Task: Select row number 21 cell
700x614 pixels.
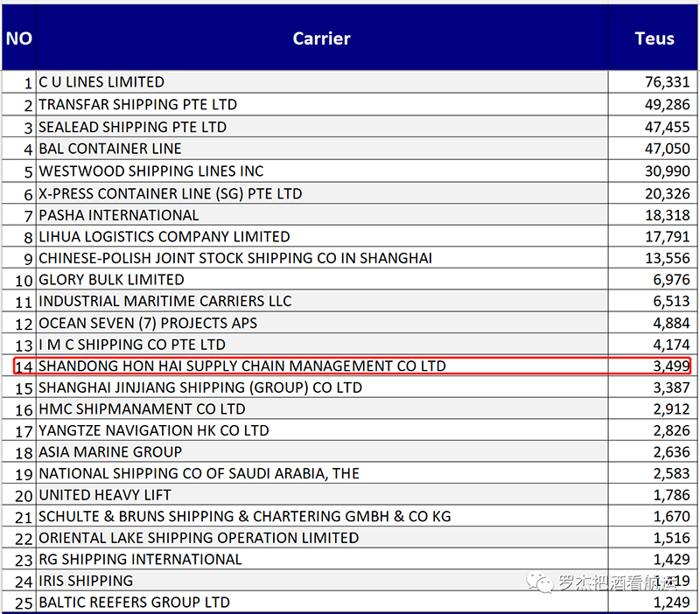Action: pyautogui.click(x=18, y=516)
